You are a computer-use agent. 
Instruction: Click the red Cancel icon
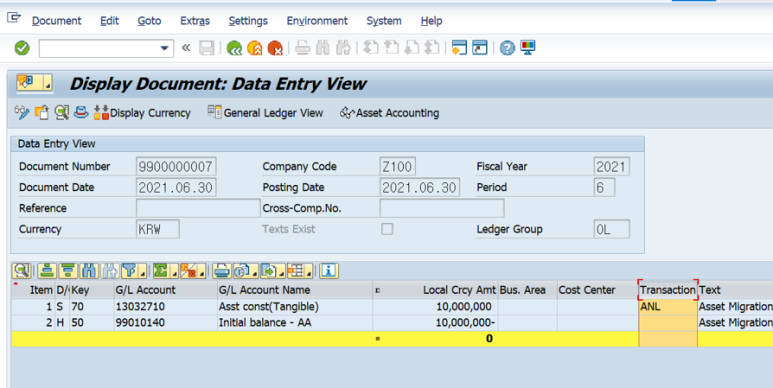(275, 48)
